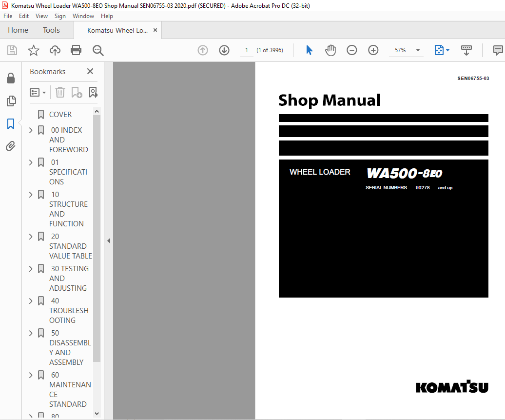Click the Delete bookmark trash icon
Viewport: 505px width, 420px height.
coord(60,93)
